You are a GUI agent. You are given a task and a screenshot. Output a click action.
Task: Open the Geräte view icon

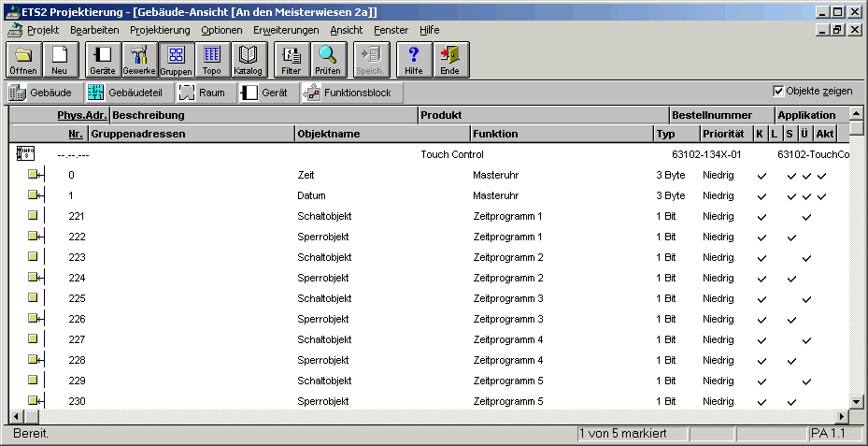[103, 59]
